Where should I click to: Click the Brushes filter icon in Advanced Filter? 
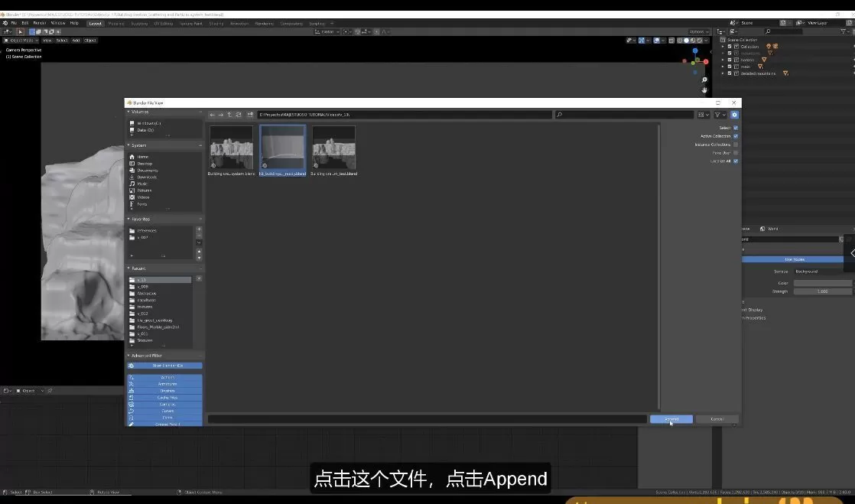point(132,391)
